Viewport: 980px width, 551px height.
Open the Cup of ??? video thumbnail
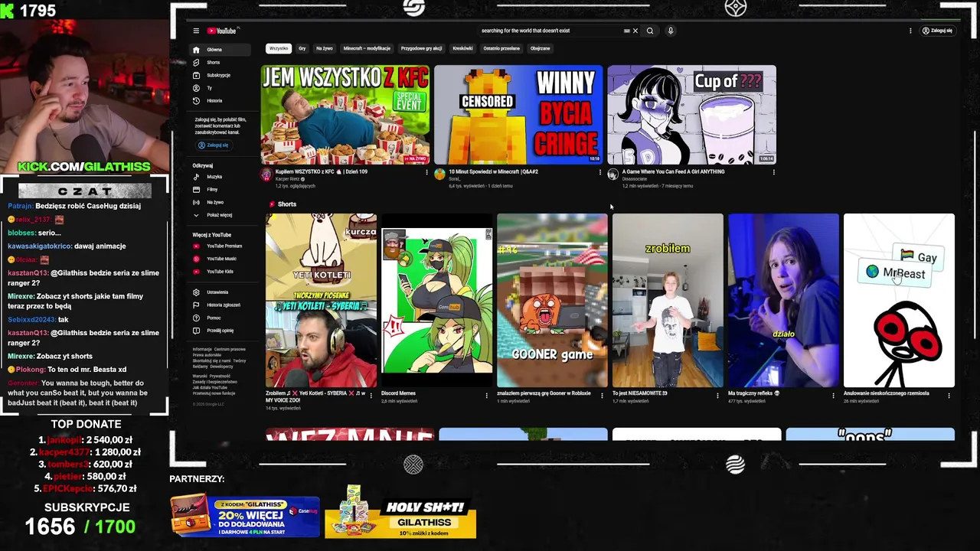click(691, 114)
